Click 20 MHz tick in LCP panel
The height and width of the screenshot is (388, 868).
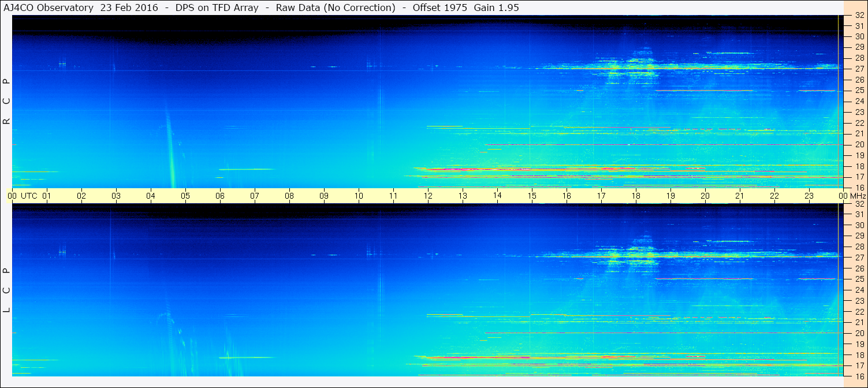coord(859,333)
